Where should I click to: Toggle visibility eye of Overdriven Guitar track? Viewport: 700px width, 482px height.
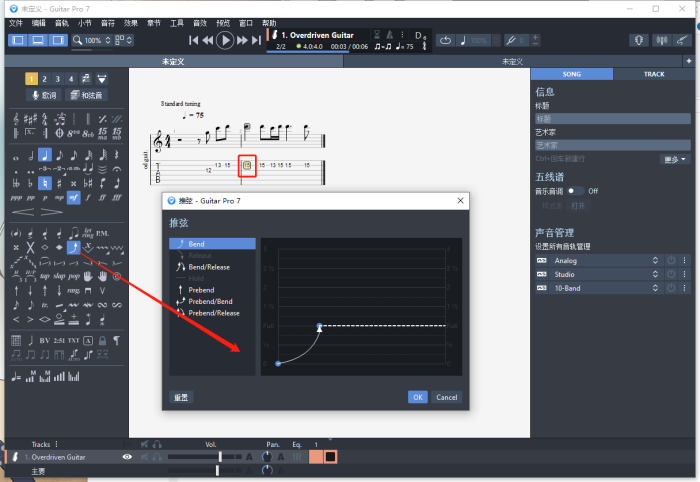coord(127,457)
